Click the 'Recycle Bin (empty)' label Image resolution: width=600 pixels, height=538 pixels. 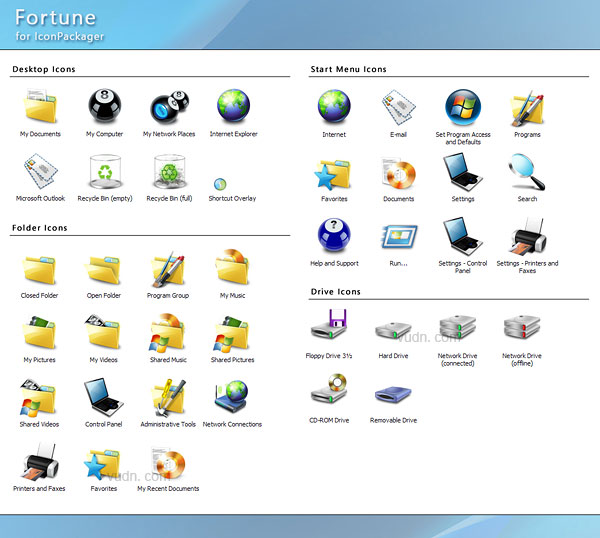105,198
